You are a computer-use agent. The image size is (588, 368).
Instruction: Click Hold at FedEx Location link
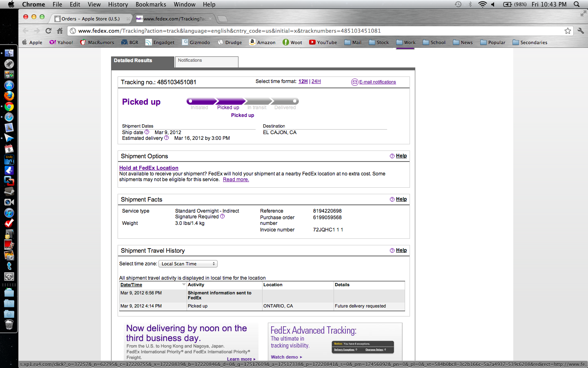[x=149, y=168]
